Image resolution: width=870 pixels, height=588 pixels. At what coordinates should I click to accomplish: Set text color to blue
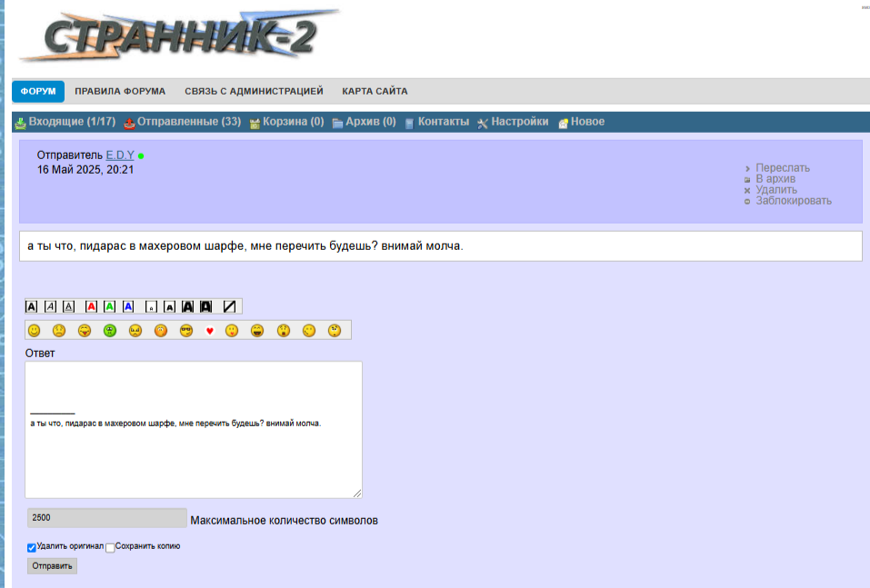tap(128, 306)
